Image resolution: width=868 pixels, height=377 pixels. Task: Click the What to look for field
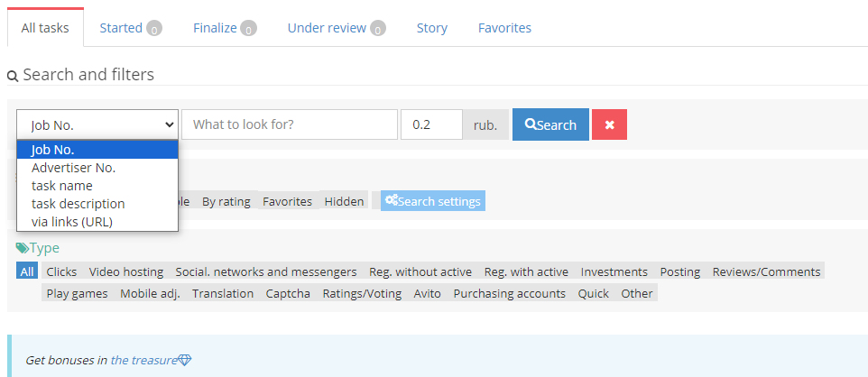click(289, 124)
